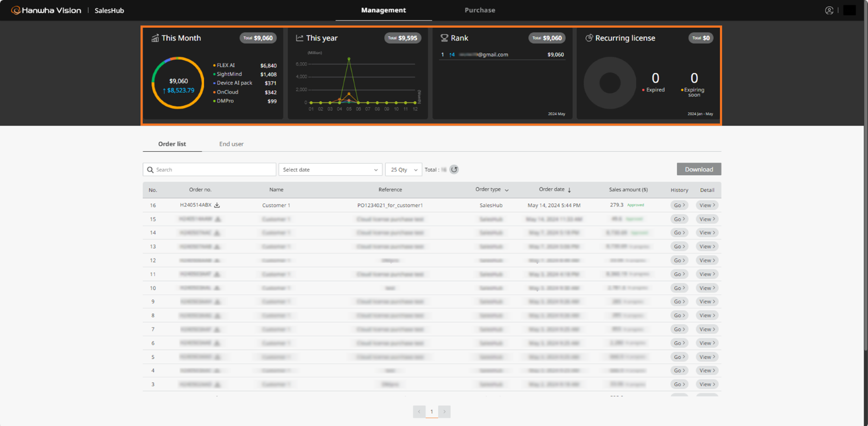Click the OnCloud legend item

point(226,92)
